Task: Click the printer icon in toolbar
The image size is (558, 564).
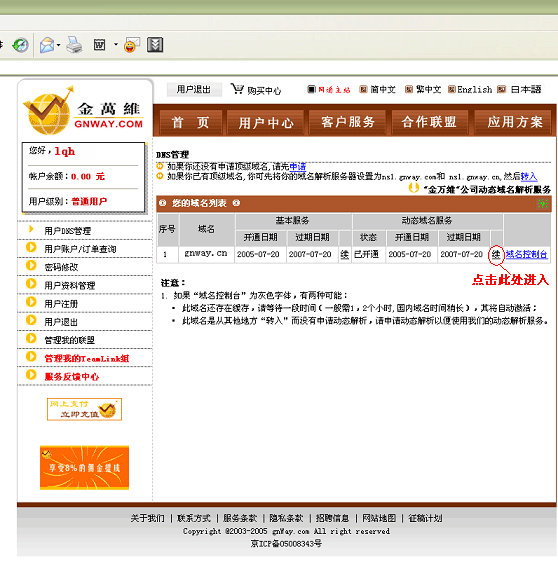Action: pyautogui.click(x=74, y=45)
